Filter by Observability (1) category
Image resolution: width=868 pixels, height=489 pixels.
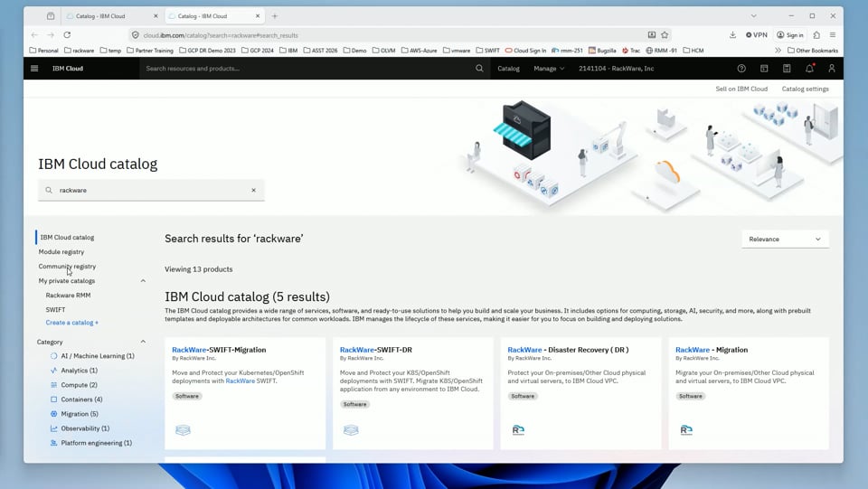point(80,428)
